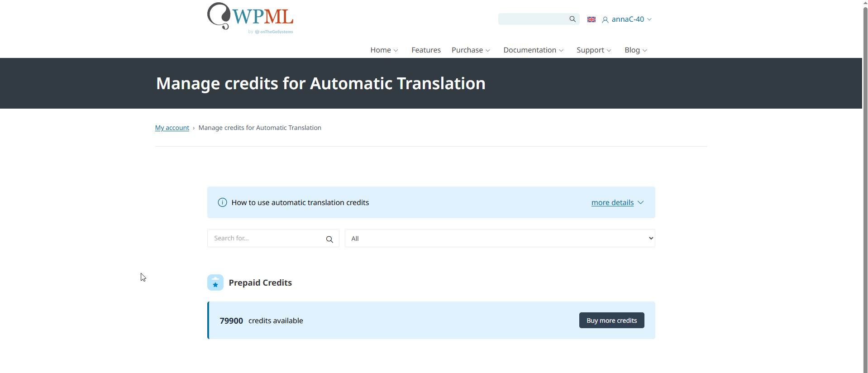
Task: Follow the 'My account' breadcrumb link
Action: [x=172, y=128]
